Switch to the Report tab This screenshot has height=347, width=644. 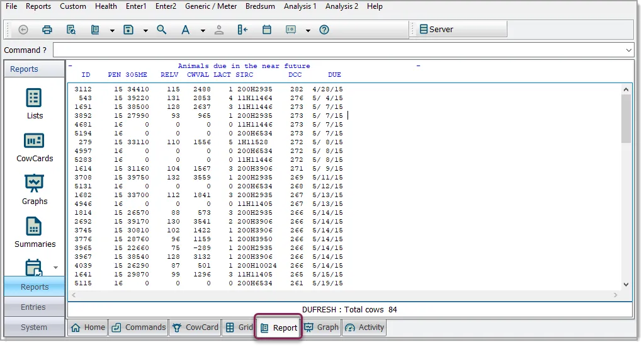click(x=278, y=327)
